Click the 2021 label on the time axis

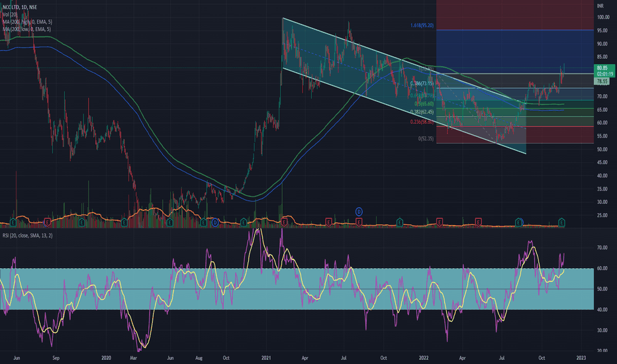pos(266,357)
